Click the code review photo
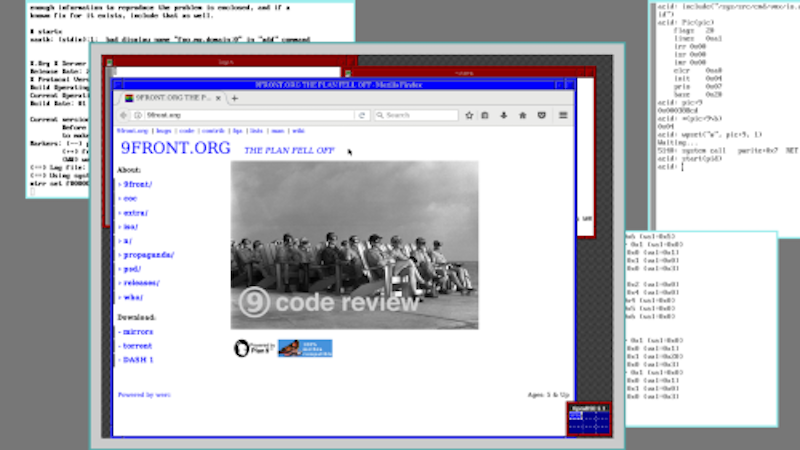 355,245
